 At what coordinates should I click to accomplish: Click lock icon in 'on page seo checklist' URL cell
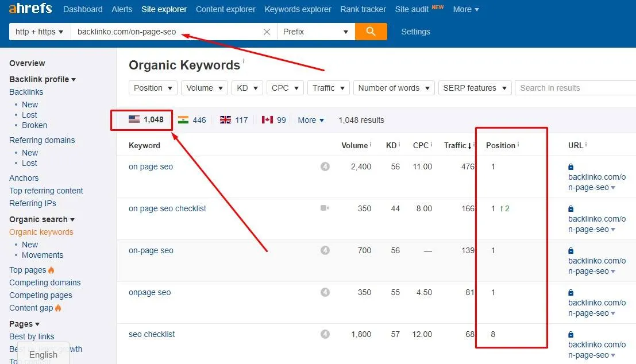(x=571, y=209)
